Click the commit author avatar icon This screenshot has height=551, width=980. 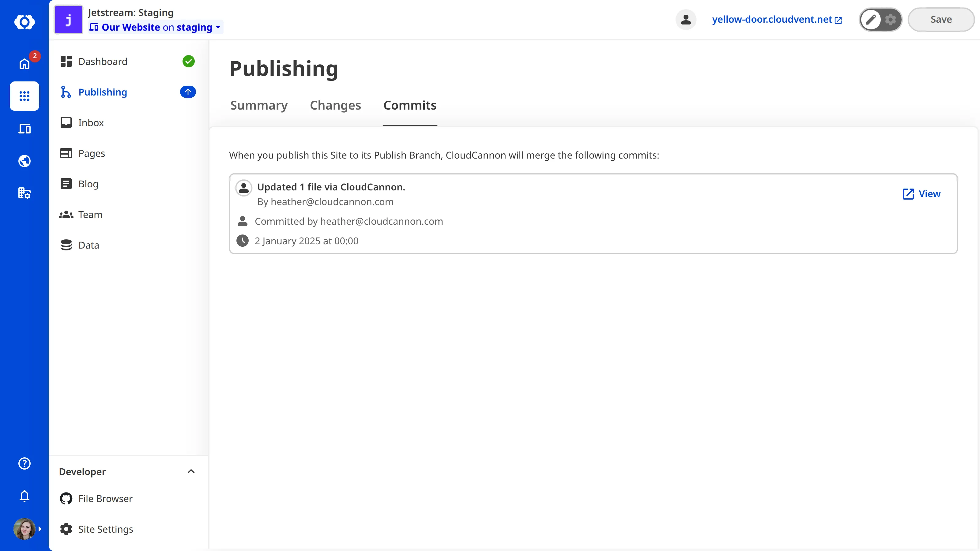(243, 187)
